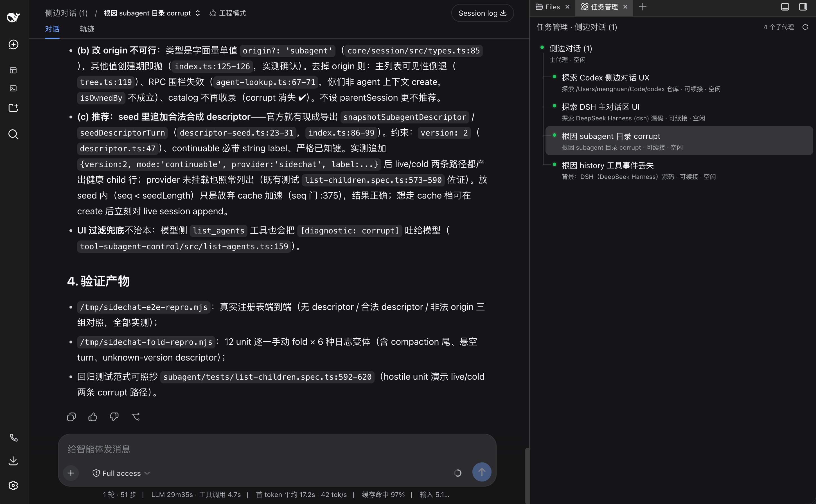The height and width of the screenshot is (504, 816).
Task: Toggle the bottom panel layout icon
Action: click(785, 7)
